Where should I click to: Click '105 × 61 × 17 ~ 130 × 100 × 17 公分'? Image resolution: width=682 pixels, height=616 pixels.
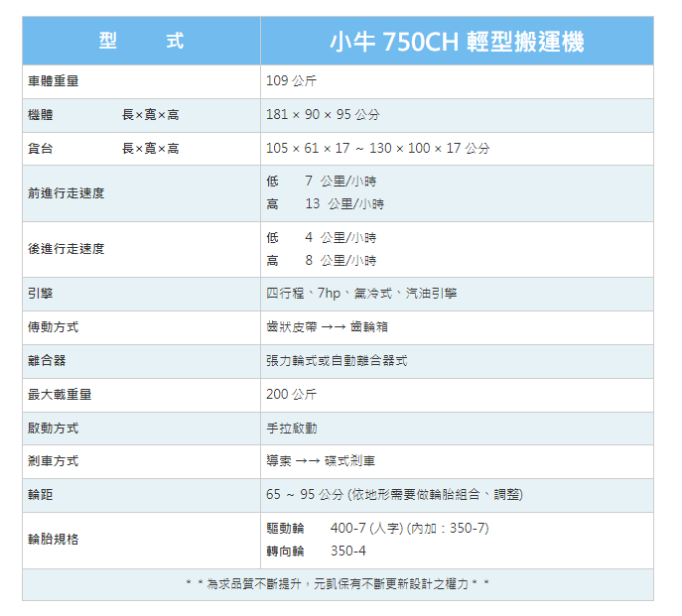tap(377, 148)
